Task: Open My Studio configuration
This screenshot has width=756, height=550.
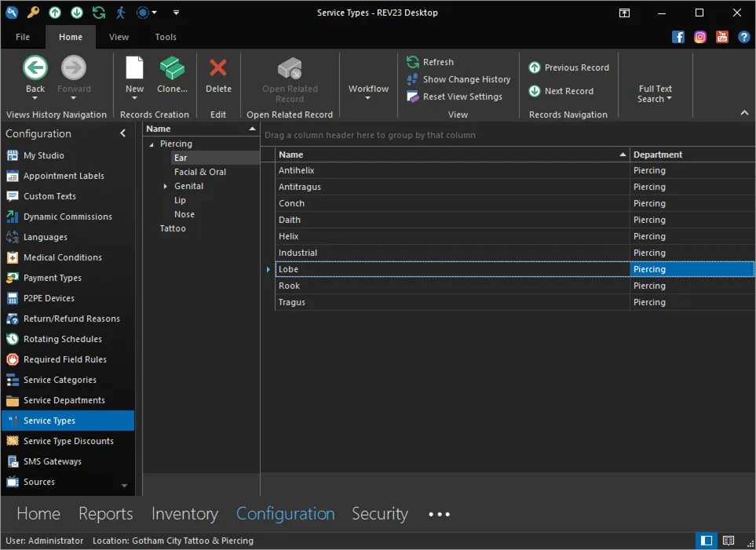Action: 68,155
